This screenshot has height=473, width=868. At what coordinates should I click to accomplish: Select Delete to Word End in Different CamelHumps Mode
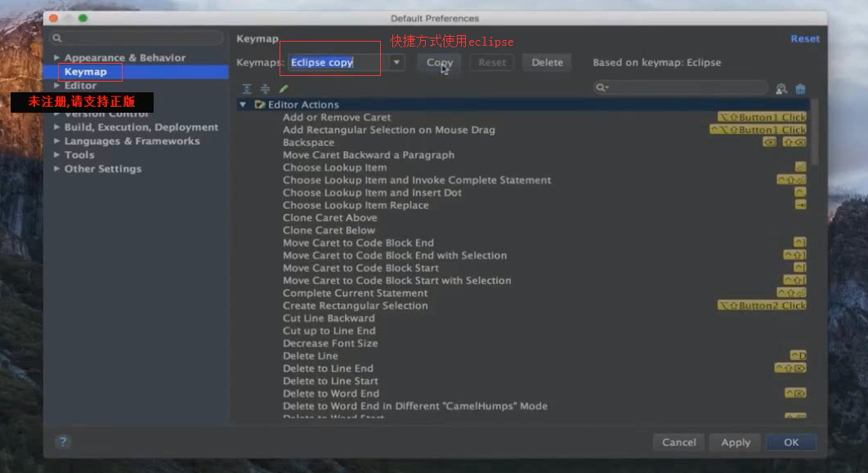pyautogui.click(x=415, y=406)
